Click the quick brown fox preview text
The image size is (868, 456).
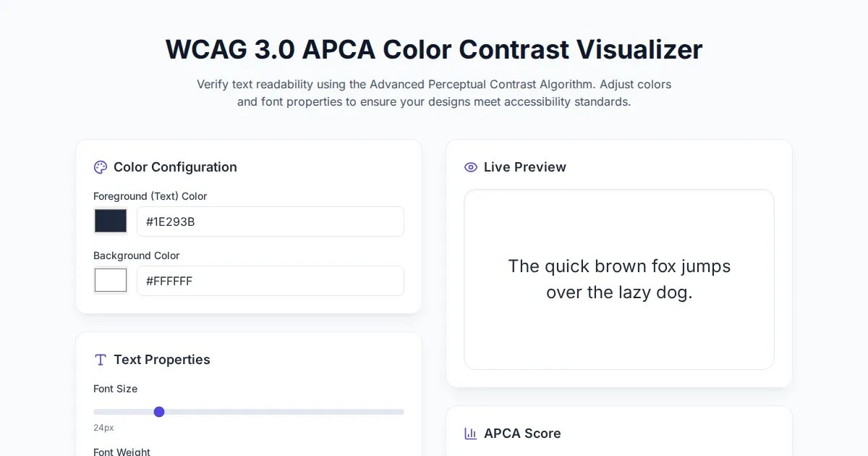pos(619,279)
